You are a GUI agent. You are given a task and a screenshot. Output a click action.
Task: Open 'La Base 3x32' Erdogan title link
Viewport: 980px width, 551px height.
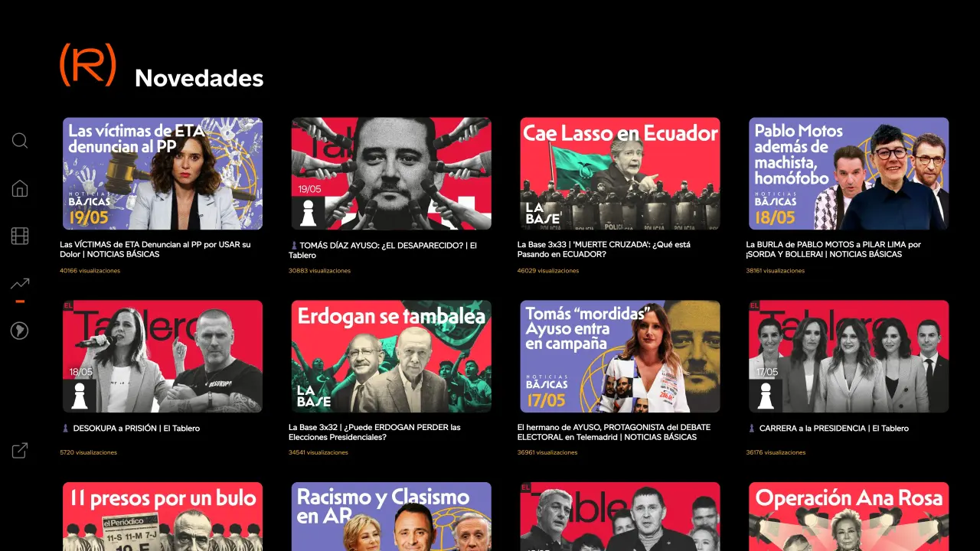pos(374,432)
